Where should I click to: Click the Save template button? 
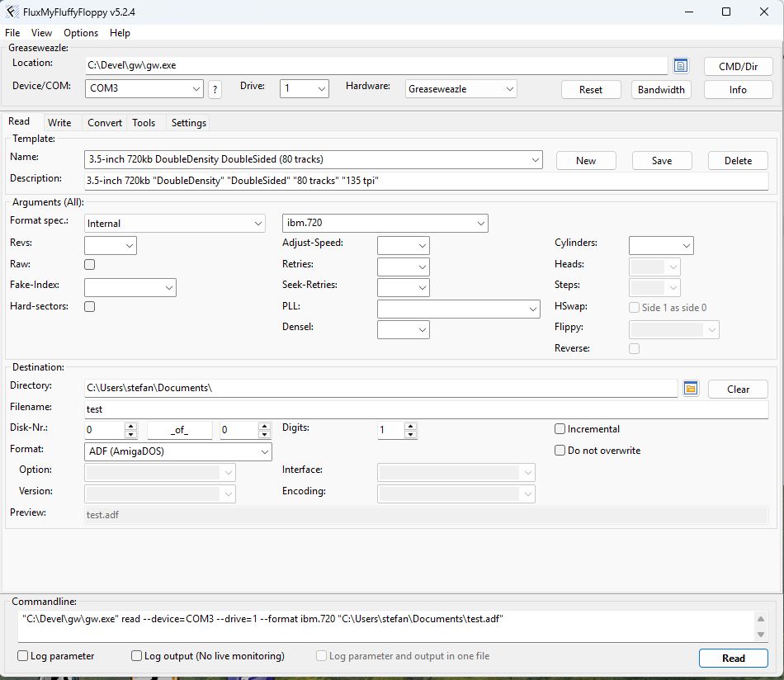click(662, 161)
